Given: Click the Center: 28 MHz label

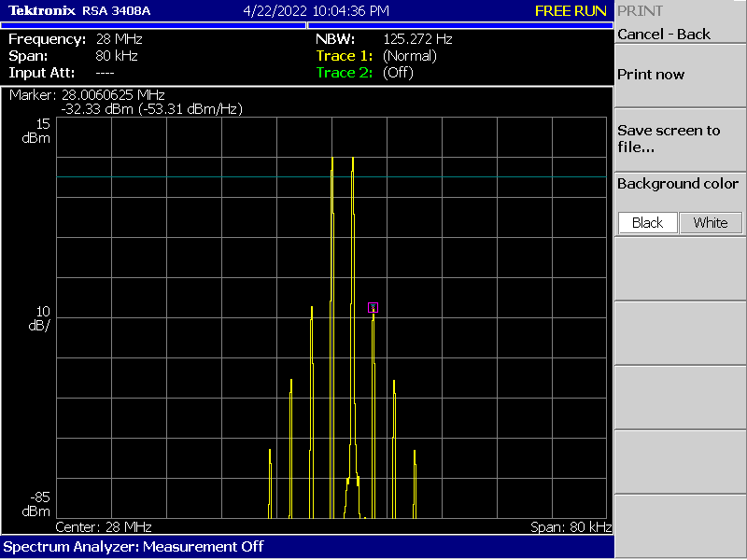Looking at the screenshot, I should click(x=104, y=527).
